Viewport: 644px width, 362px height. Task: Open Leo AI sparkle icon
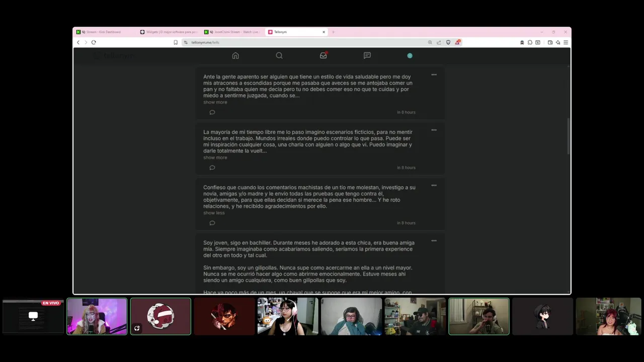(558, 42)
